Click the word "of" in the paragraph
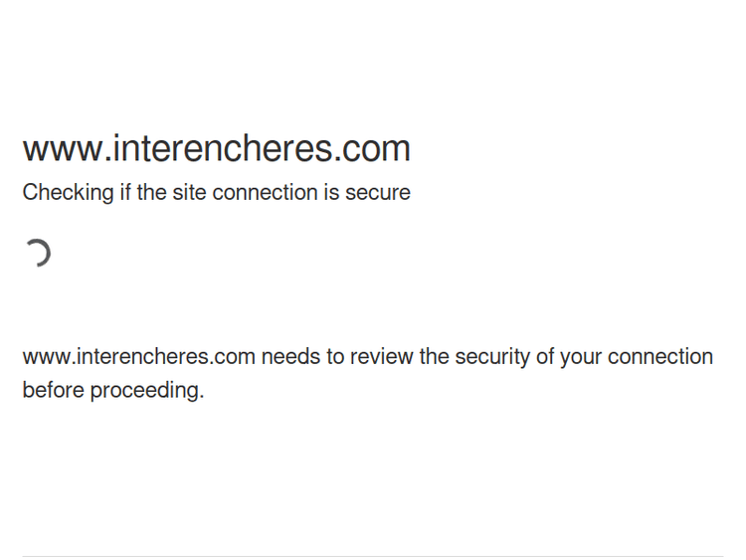The height and width of the screenshot is (560, 746). (x=545, y=356)
